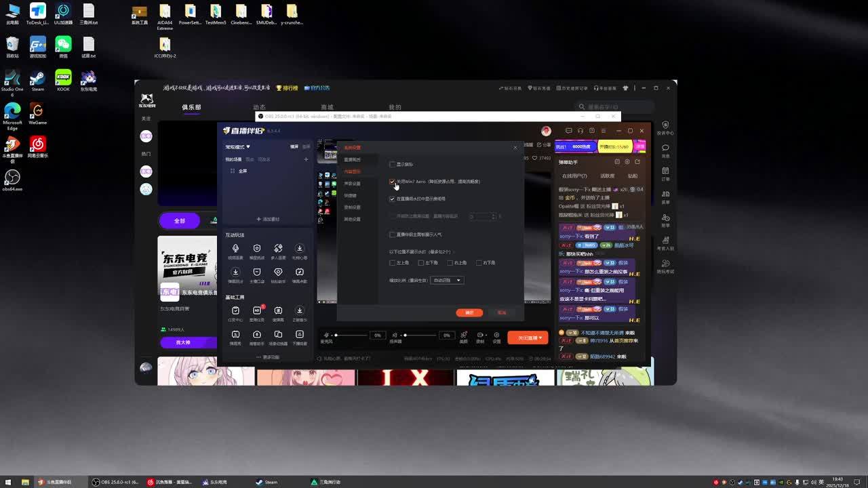
Task: Open the tool icon with red badge
Action: tap(257, 312)
